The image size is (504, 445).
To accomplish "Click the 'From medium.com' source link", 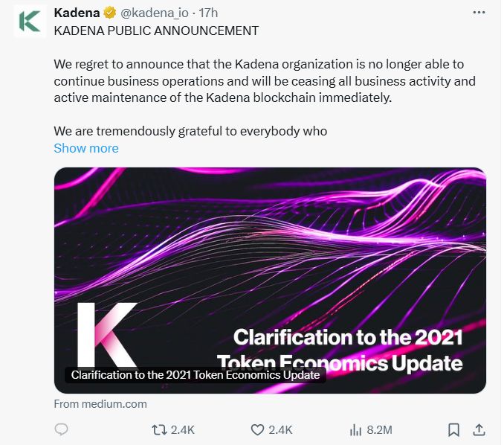I will (x=100, y=404).
